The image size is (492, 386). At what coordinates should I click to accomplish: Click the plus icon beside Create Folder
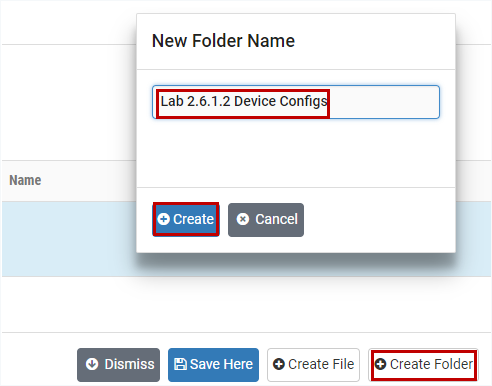[x=380, y=364]
